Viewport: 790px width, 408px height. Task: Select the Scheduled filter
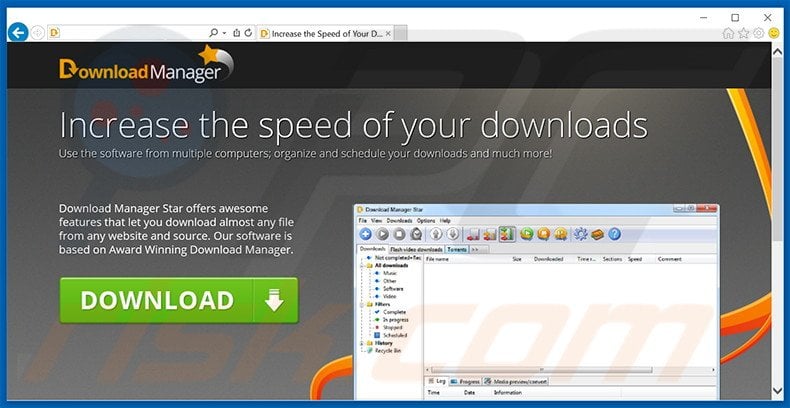coord(395,335)
